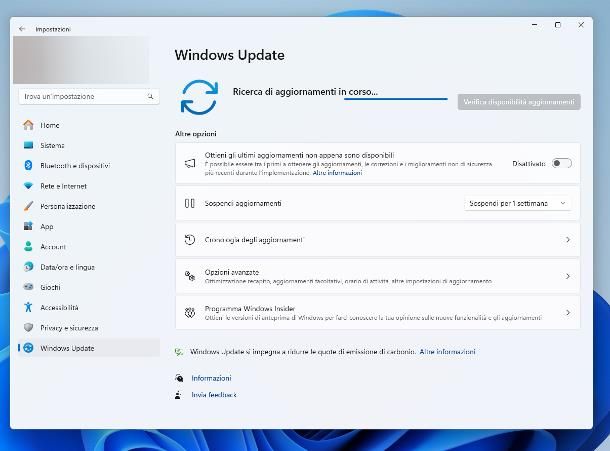Screen dimensions: 610x451
Task: Minimize the Impostazioni window
Action: 535,25
